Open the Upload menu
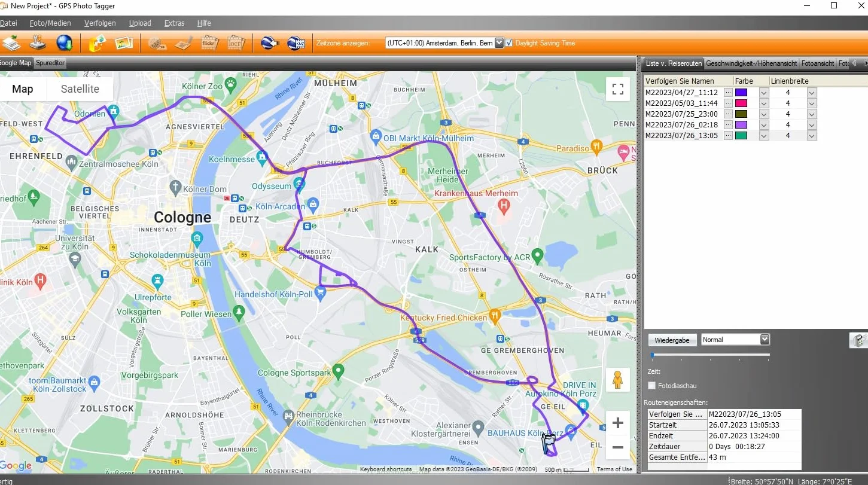 (140, 23)
